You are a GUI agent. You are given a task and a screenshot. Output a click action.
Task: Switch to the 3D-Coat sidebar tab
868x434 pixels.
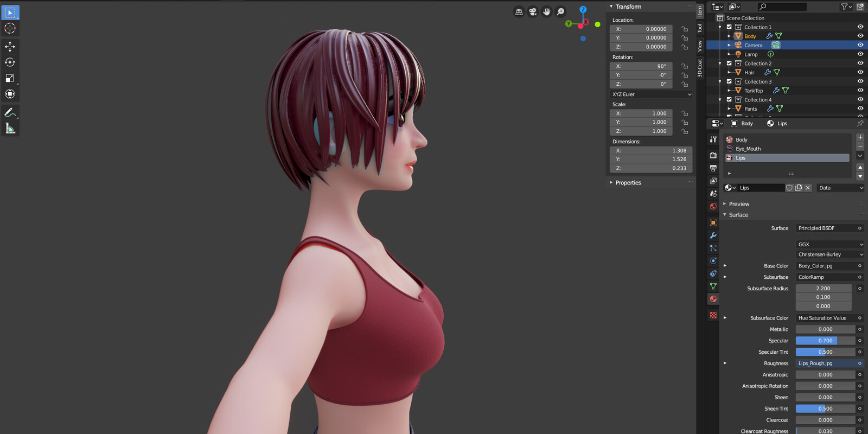[x=700, y=68]
